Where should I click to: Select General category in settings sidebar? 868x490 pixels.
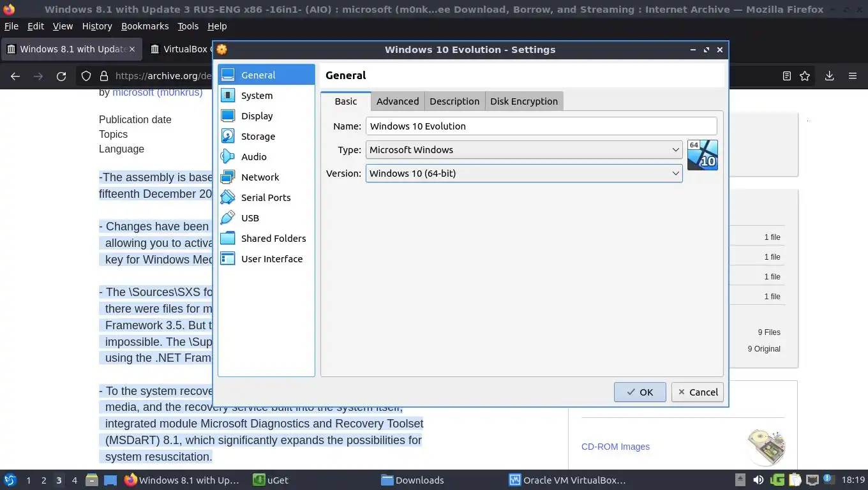point(266,75)
